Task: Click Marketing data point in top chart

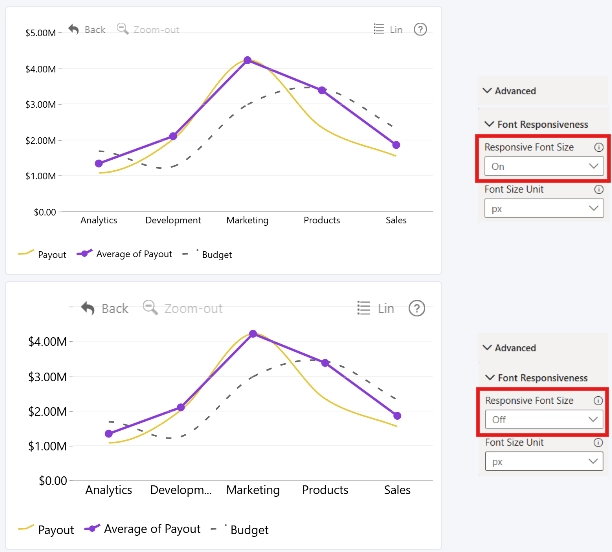Action: point(247,60)
